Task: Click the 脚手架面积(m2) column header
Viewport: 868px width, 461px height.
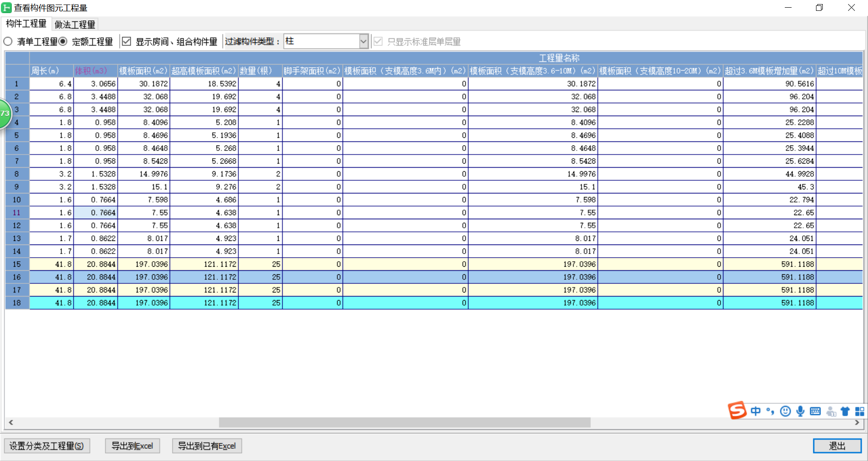Action: coord(312,71)
